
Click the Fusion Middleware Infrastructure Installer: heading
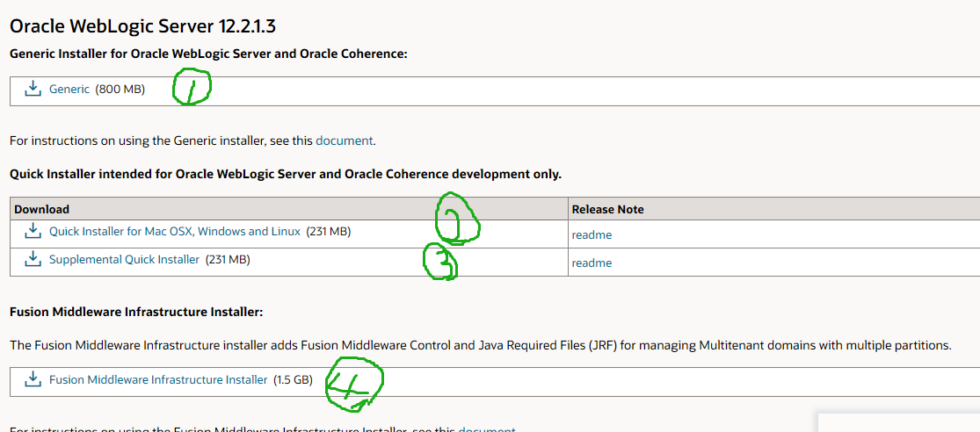[136, 312]
